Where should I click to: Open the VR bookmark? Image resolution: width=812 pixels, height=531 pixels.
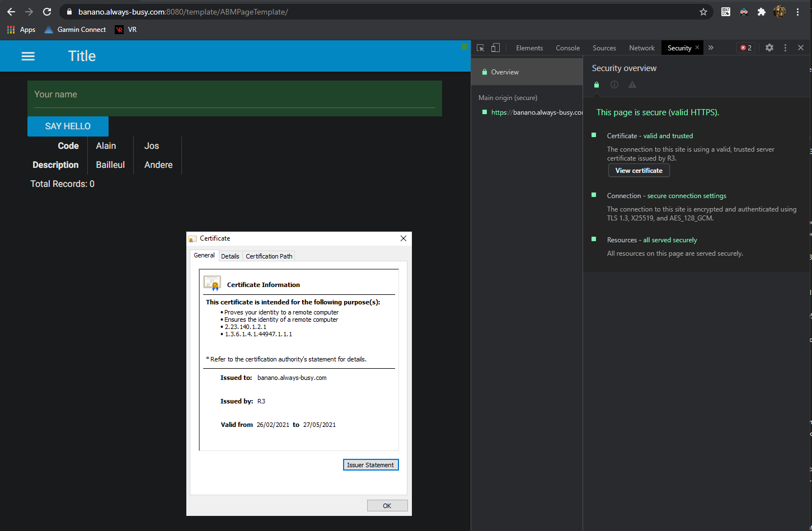[126, 30]
